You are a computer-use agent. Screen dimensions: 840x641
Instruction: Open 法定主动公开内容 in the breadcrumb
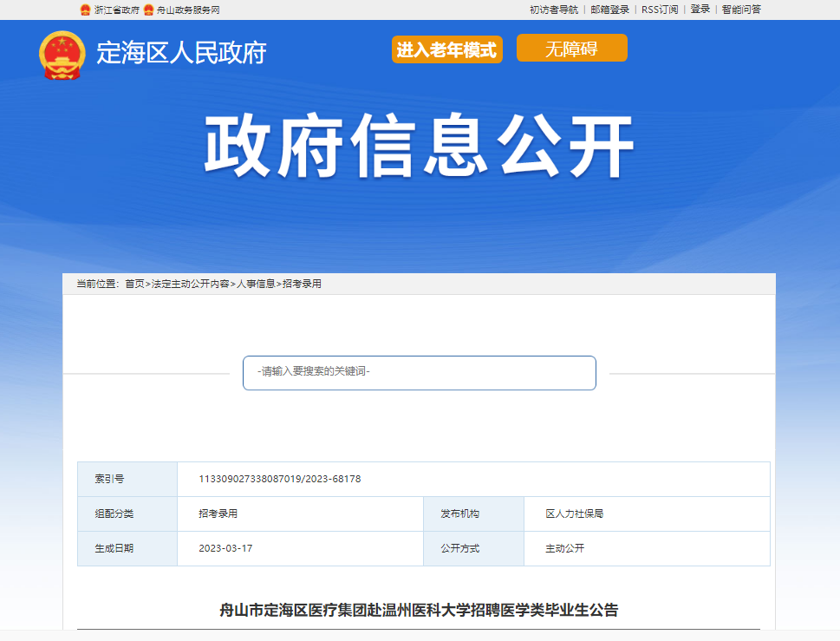[191, 284]
